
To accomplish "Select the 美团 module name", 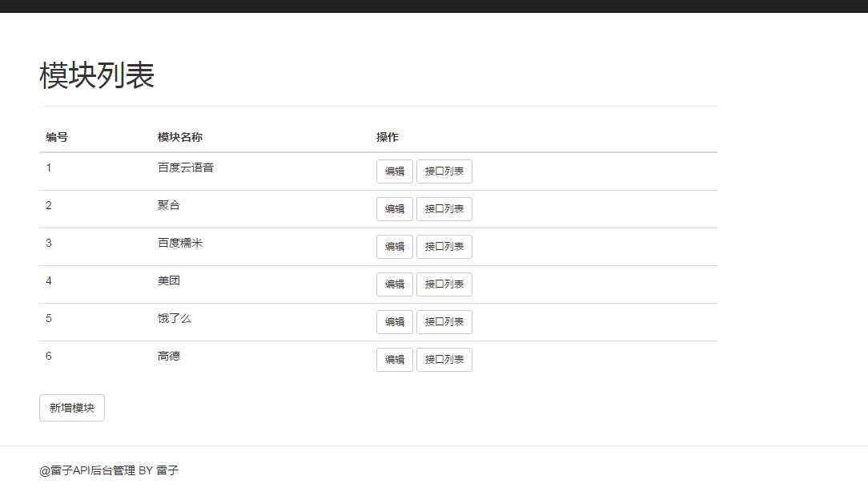I will point(168,280).
